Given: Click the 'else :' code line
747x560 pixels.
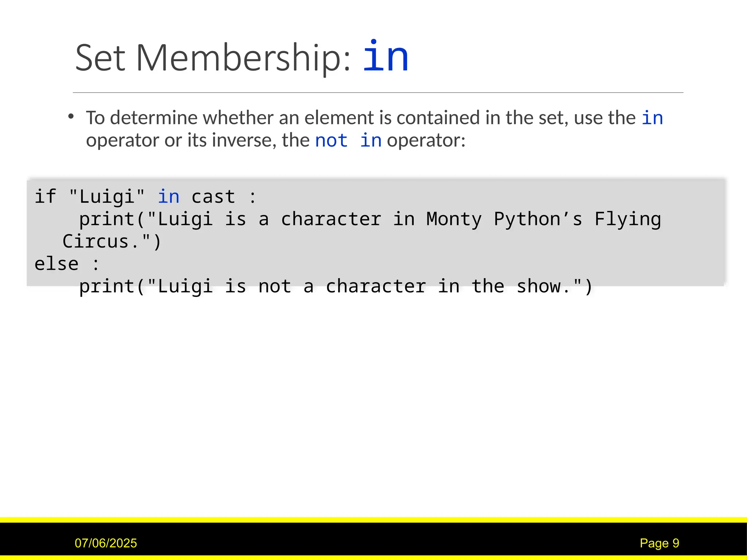Looking at the screenshot, I should coord(67,264).
